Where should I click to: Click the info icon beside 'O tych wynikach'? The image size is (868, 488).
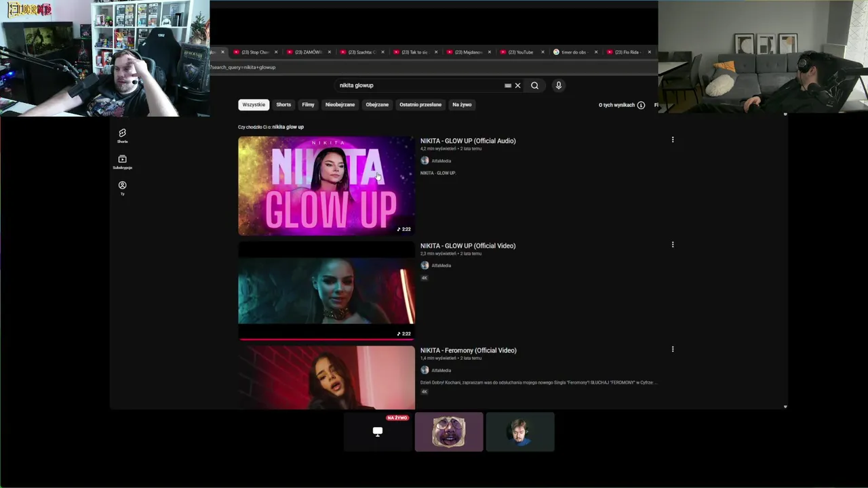[x=641, y=105]
